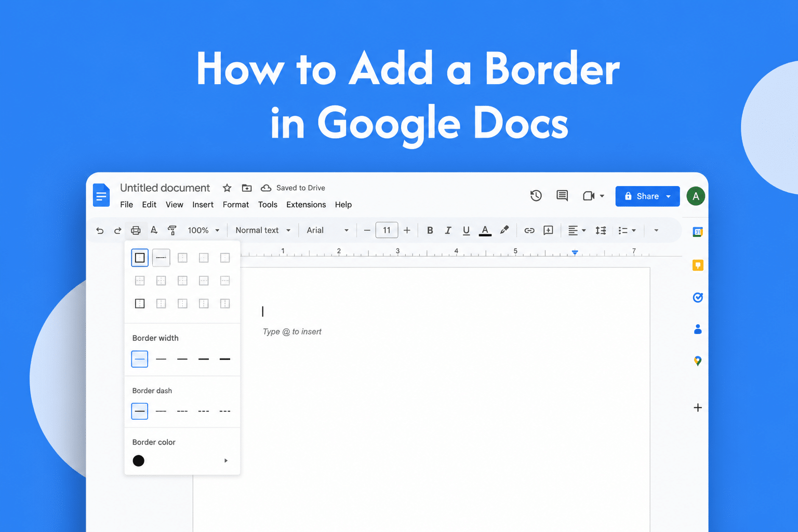The width and height of the screenshot is (798, 532).
Task: Open the View menu
Action: [x=175, y=205]
